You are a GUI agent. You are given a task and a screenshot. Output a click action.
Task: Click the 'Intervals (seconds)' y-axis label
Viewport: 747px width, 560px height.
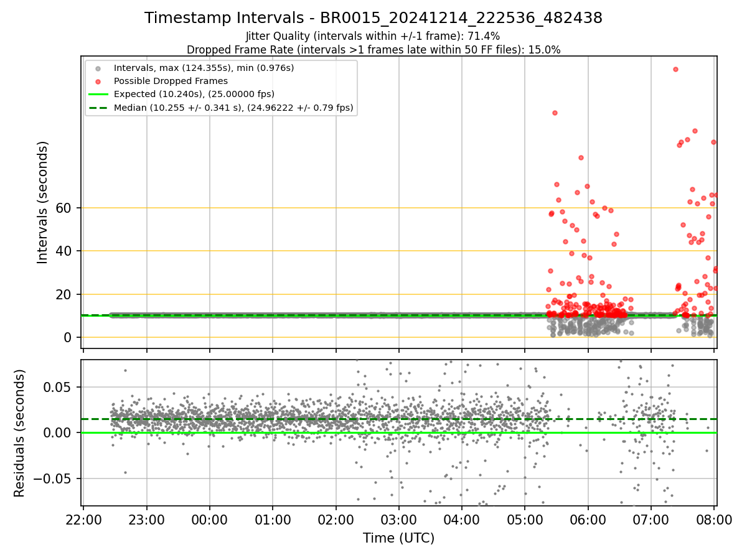coord(42,202)
